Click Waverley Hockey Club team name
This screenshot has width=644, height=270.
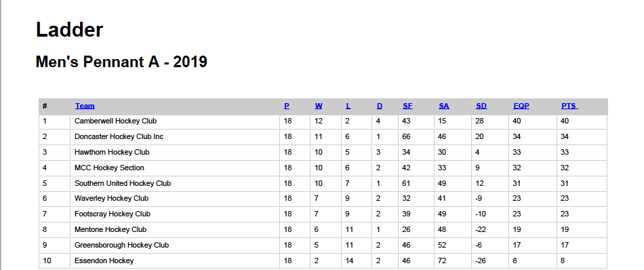tap(111, 199)
